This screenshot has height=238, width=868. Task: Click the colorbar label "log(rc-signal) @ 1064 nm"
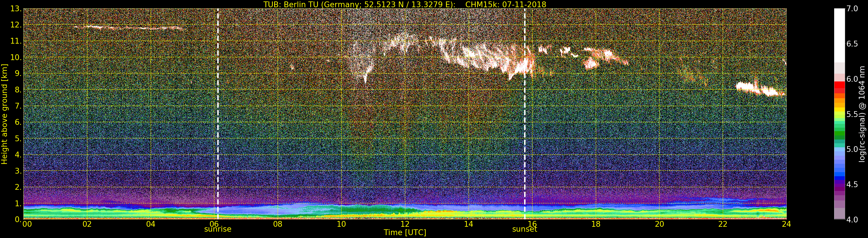pos(862,114)
